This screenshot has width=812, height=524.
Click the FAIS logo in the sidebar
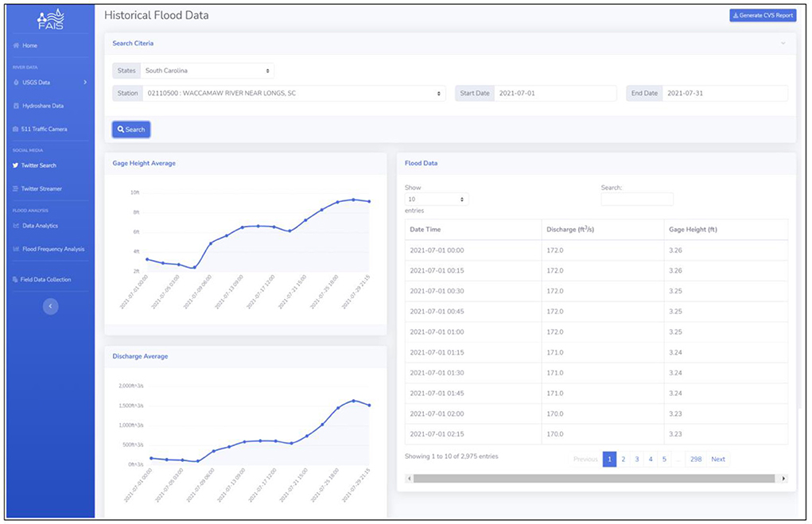tap(51, 19)
